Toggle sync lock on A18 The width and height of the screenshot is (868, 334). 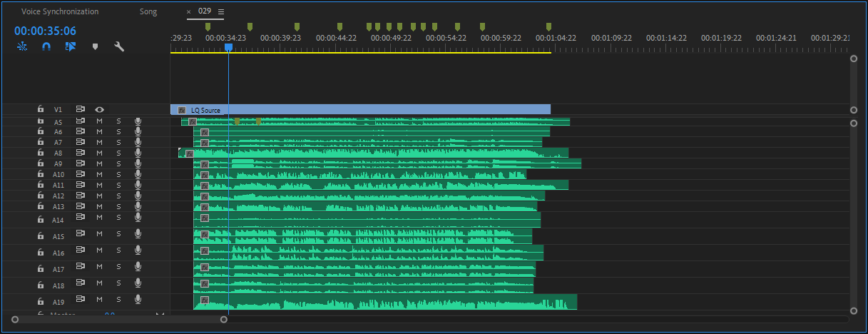point(80,283)
